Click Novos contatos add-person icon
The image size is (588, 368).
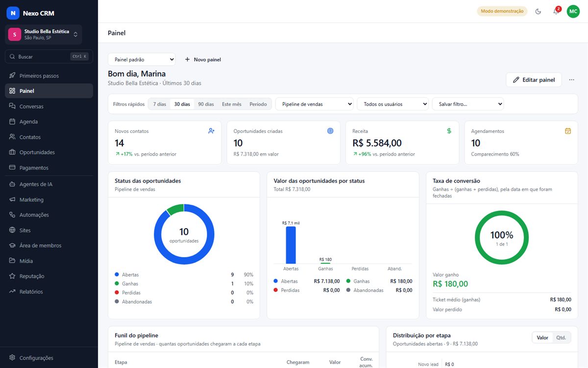click(x=211, y=131)
